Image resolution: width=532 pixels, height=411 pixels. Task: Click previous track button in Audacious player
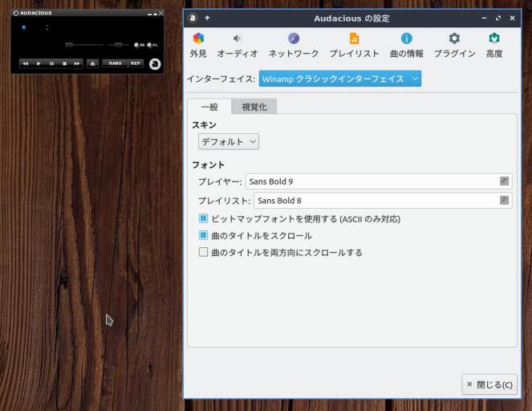26,63
